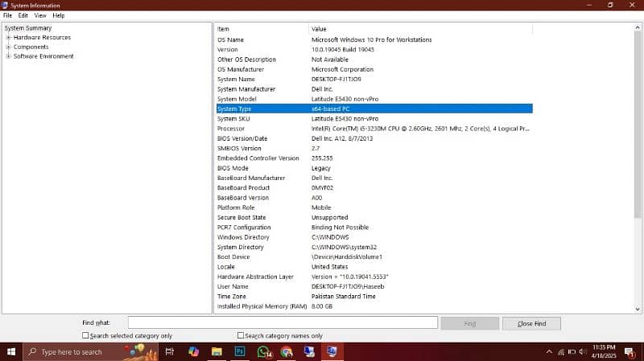Open File Explorer from the taskbar

(217, 351)
